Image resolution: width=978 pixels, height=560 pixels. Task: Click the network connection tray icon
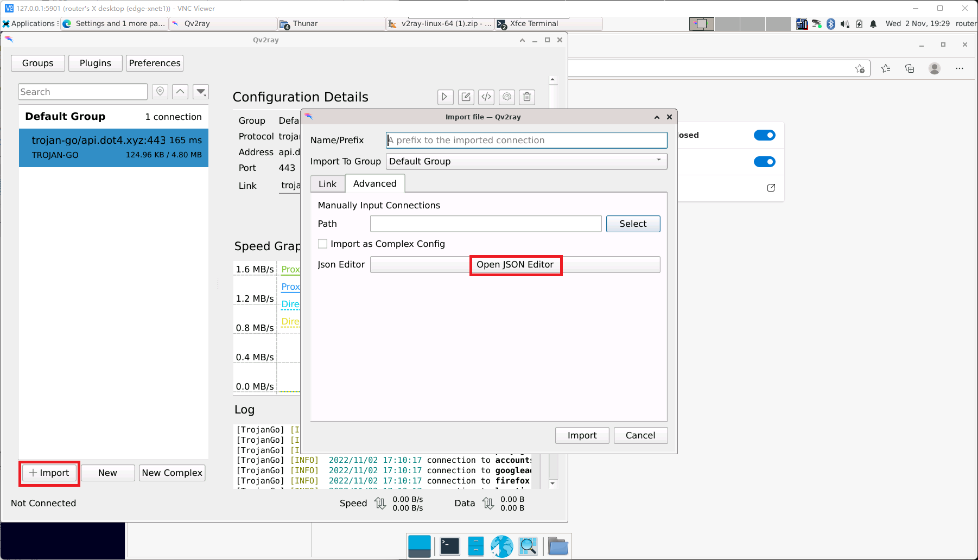817,24
